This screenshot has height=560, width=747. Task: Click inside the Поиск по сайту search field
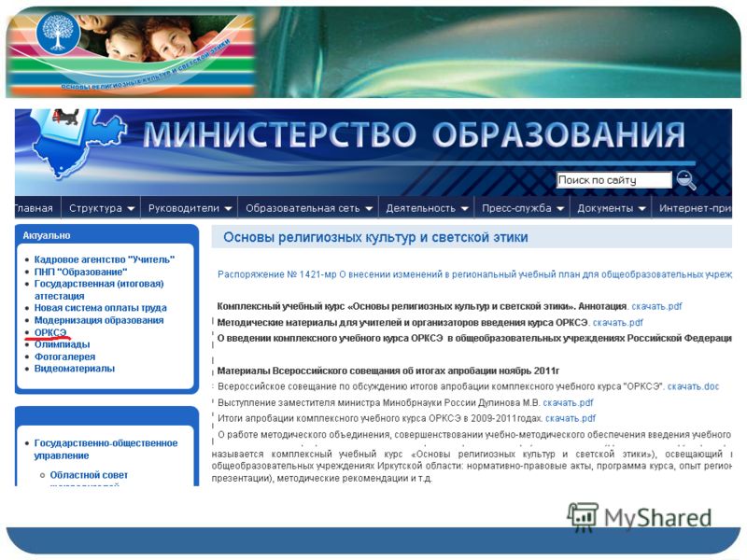613,180
